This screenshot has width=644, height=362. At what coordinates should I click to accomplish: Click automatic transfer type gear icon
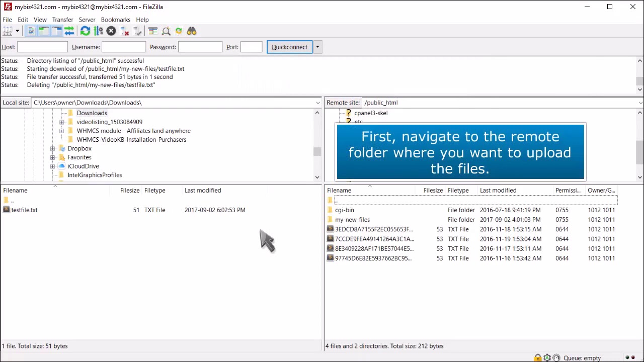[547, 358]
